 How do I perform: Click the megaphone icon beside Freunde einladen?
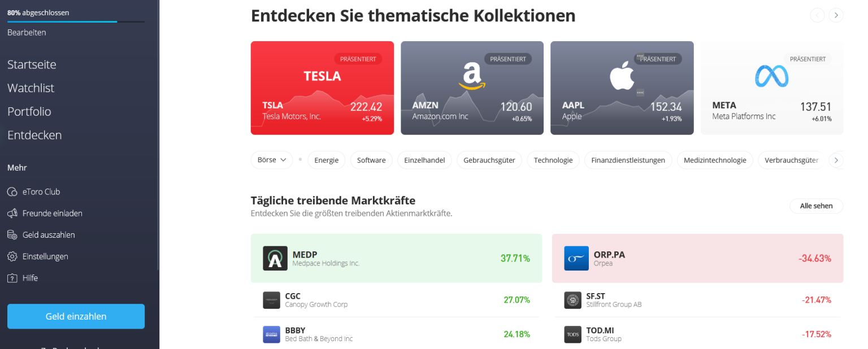(12, 213)
